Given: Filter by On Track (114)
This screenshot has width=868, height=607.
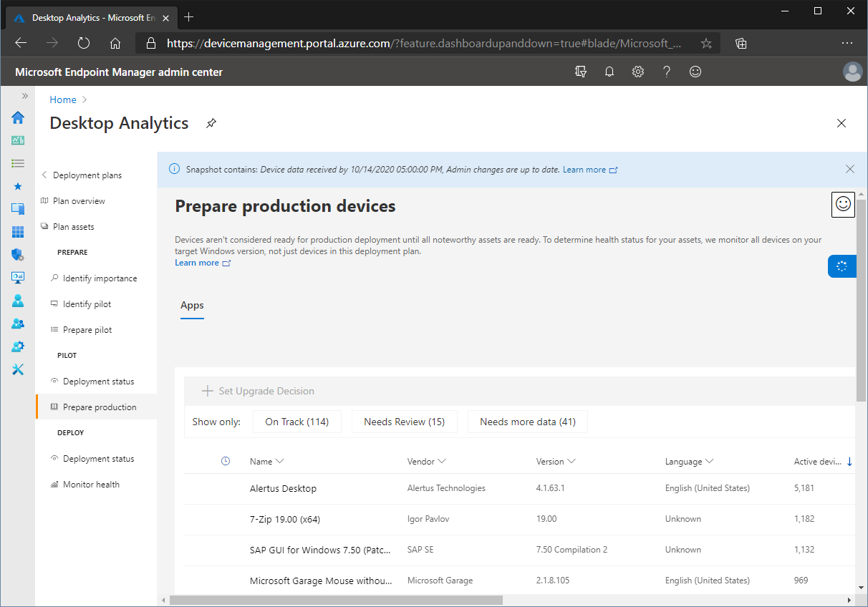Looking at the screenshot, I should [x=297, y=422].
